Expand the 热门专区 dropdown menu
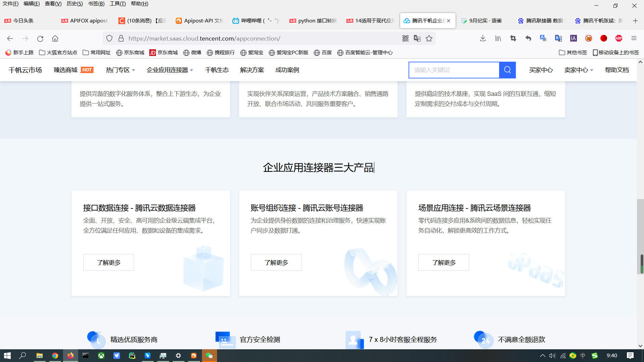This screenshot has width=644, height=362. click(120, 70)
